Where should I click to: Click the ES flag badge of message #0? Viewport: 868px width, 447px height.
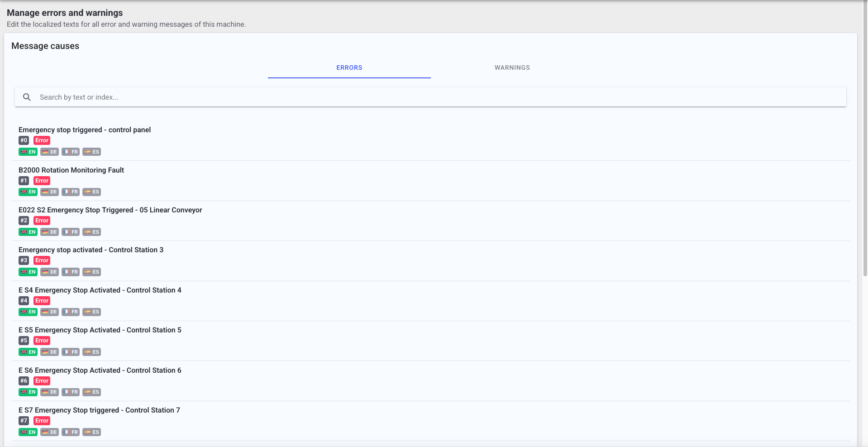[91, 152]
